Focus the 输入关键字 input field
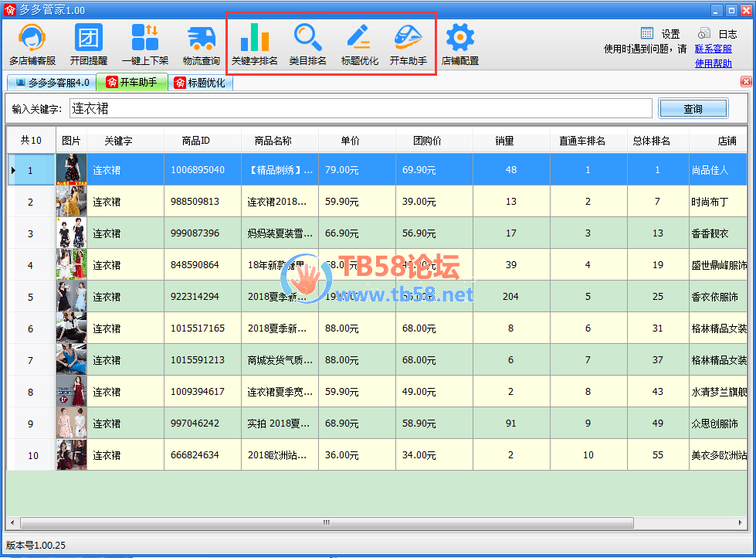Screen dimensions: 756x558 click(x=360, y=109)
